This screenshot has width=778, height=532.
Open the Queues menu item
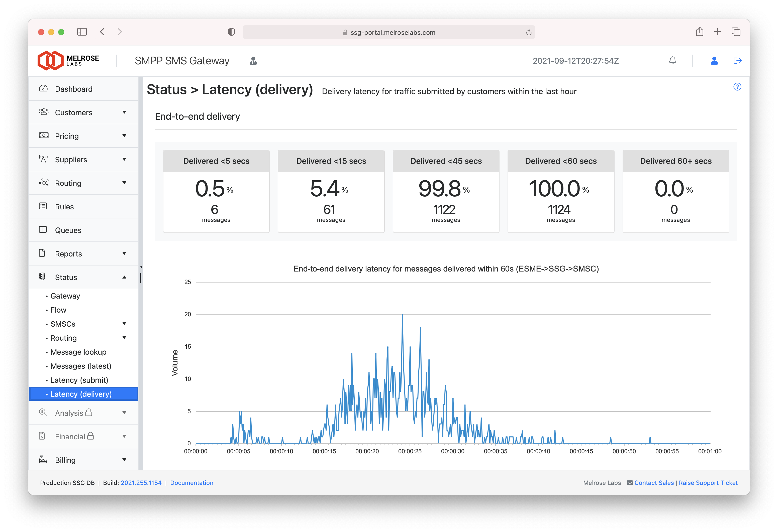(68, 230)
